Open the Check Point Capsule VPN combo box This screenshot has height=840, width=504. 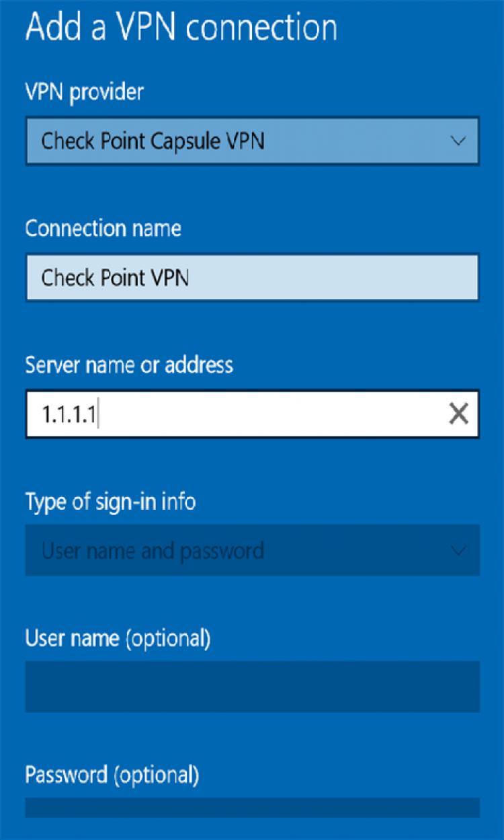pyautogui.click(x=252, y=141)
